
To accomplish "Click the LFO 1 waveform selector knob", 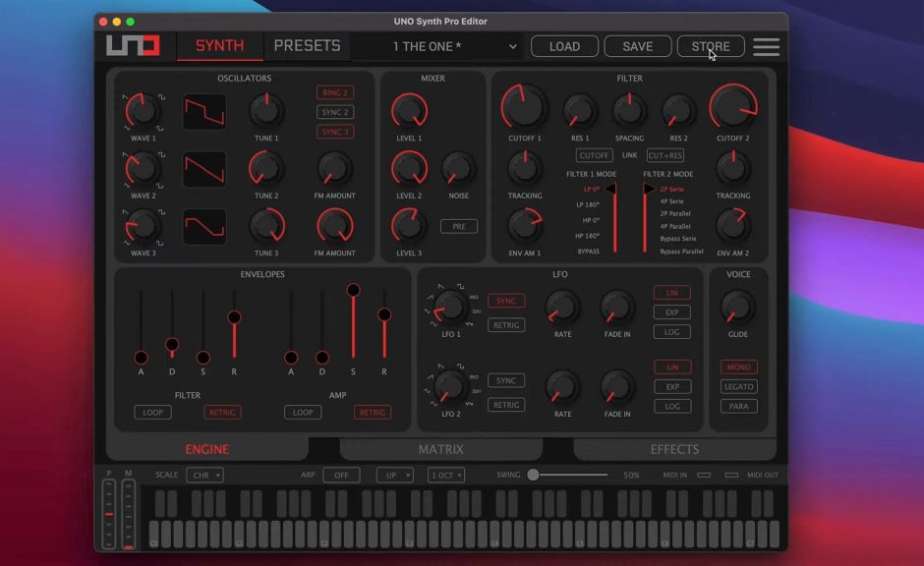I will click(450, 307).
